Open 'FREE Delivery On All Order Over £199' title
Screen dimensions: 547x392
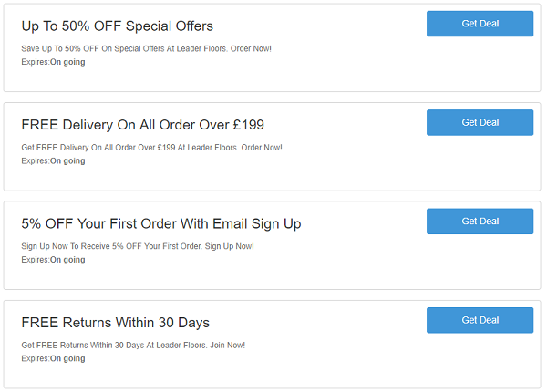[143, 125]
